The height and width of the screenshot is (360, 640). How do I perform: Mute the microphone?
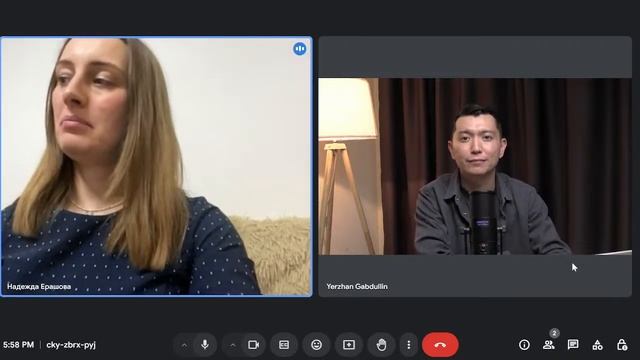[x=205, y=345]
